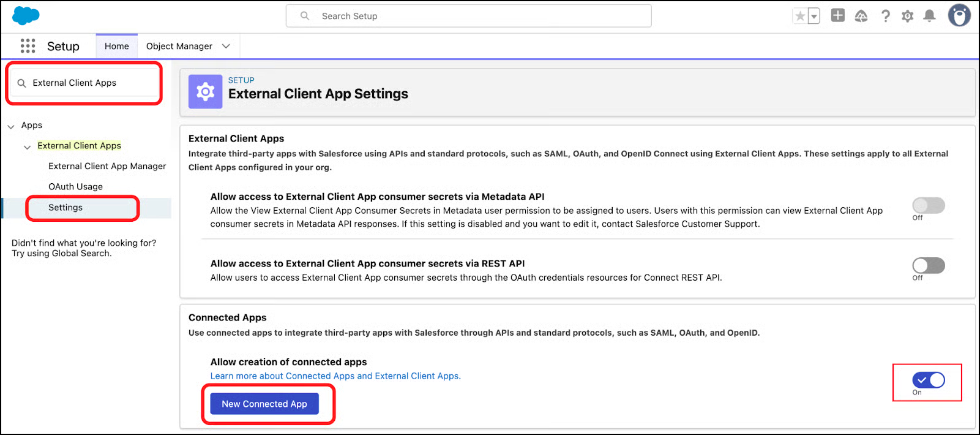
Task: Enable consumer secrets via Metadata API toggle
Action: 928,206
